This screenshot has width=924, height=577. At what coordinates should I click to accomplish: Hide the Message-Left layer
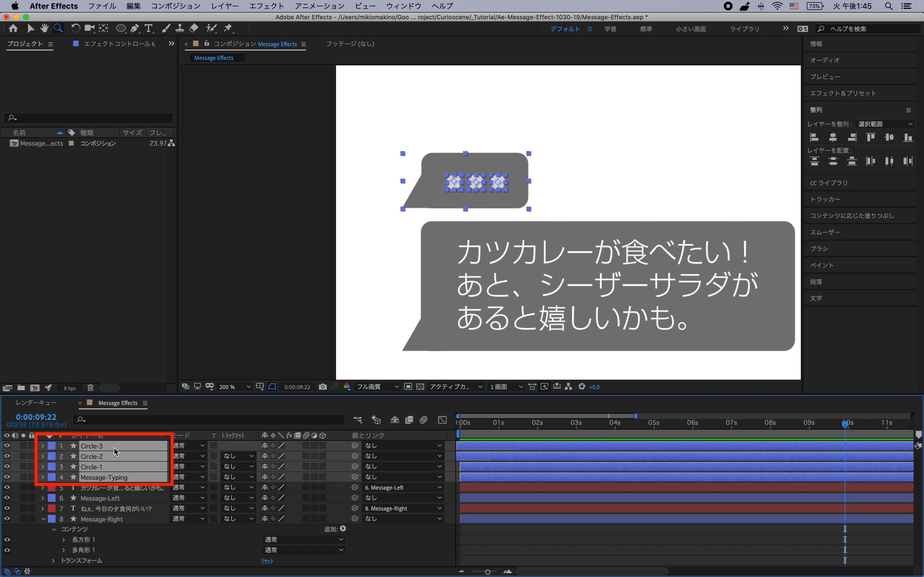coord(7,498)
